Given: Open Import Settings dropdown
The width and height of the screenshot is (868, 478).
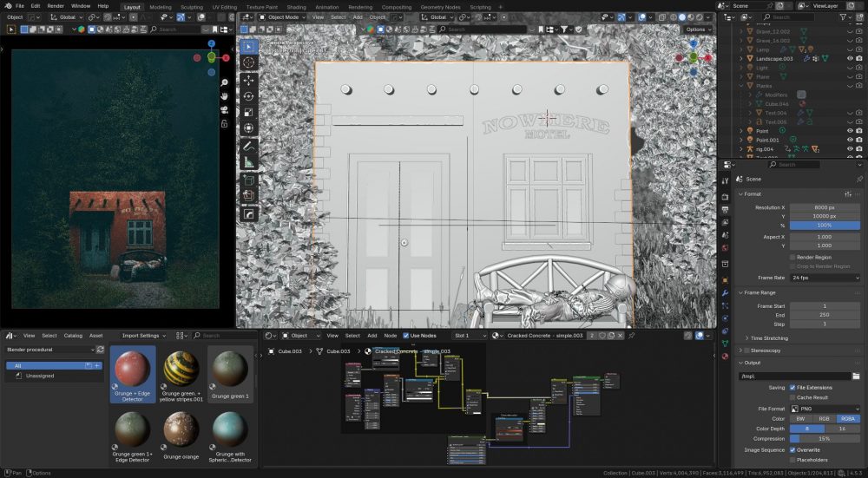Looking at the screenshot, I should tap(143, 335).
